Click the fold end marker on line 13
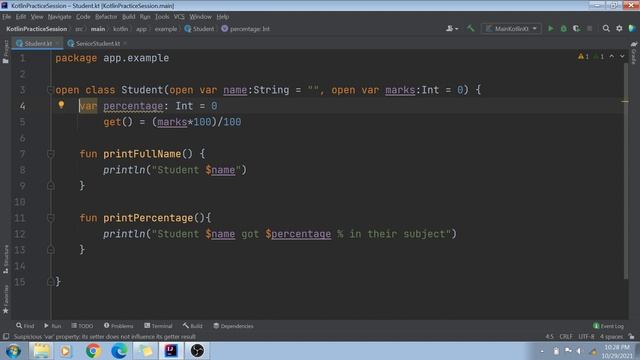Viewport: 640px width, 360px height. (51, 249)
